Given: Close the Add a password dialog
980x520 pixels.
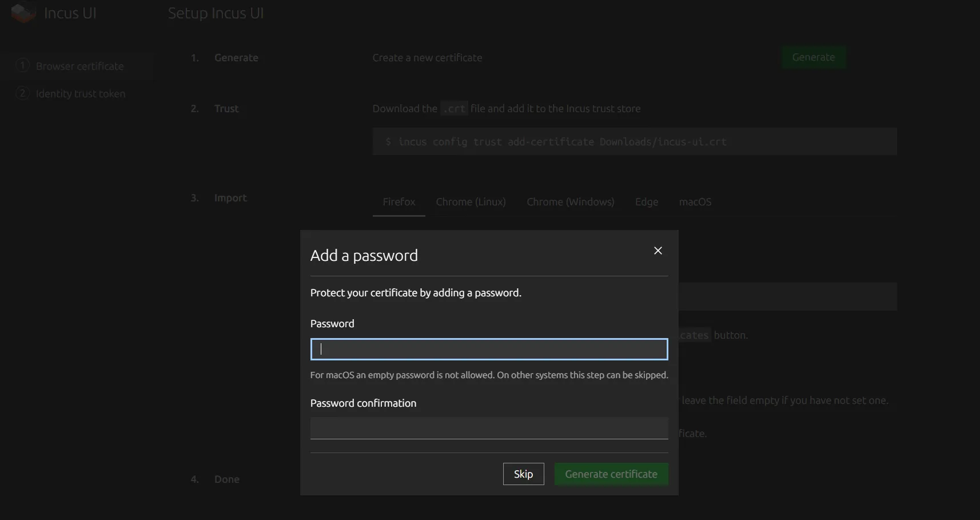Looking at the screenshot, I should pos(658,251).
